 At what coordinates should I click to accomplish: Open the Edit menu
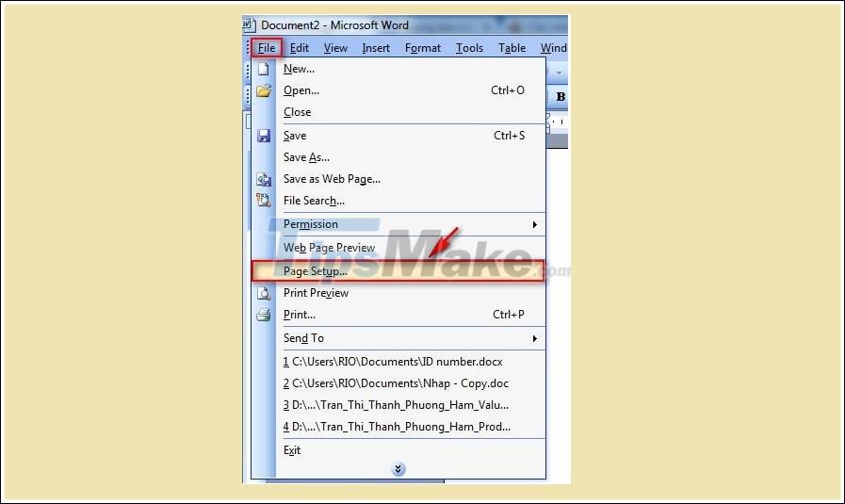pyautogui.click(x=299, y=48)
